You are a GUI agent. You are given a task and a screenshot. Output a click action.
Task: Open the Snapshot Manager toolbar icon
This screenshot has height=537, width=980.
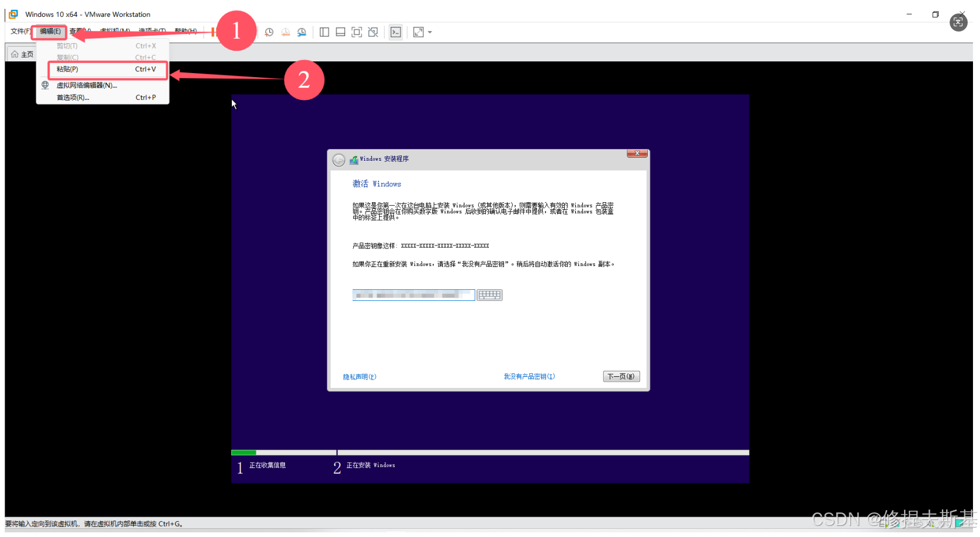point(302,32)
